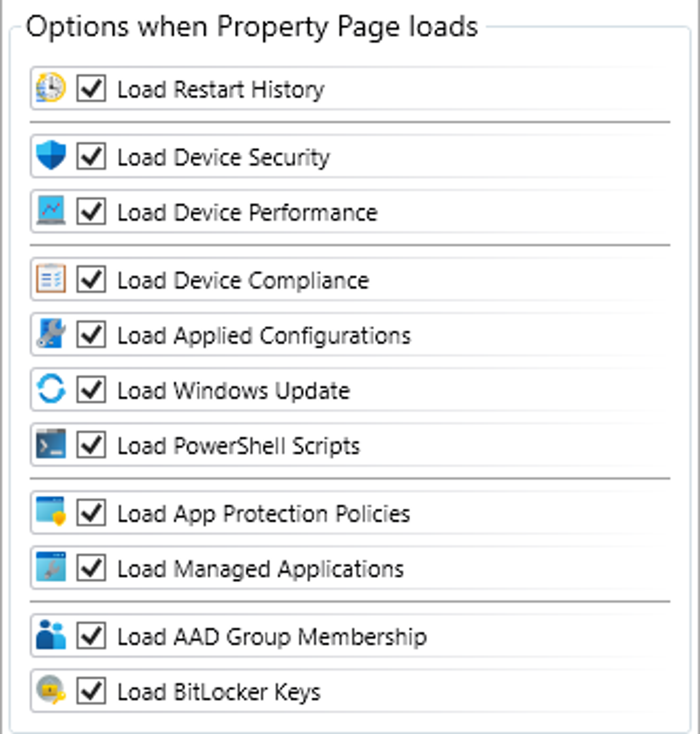Click the 'Load PowerShell Scripts' label text
This screenshot has width=700, height=734.
(239, 446)
